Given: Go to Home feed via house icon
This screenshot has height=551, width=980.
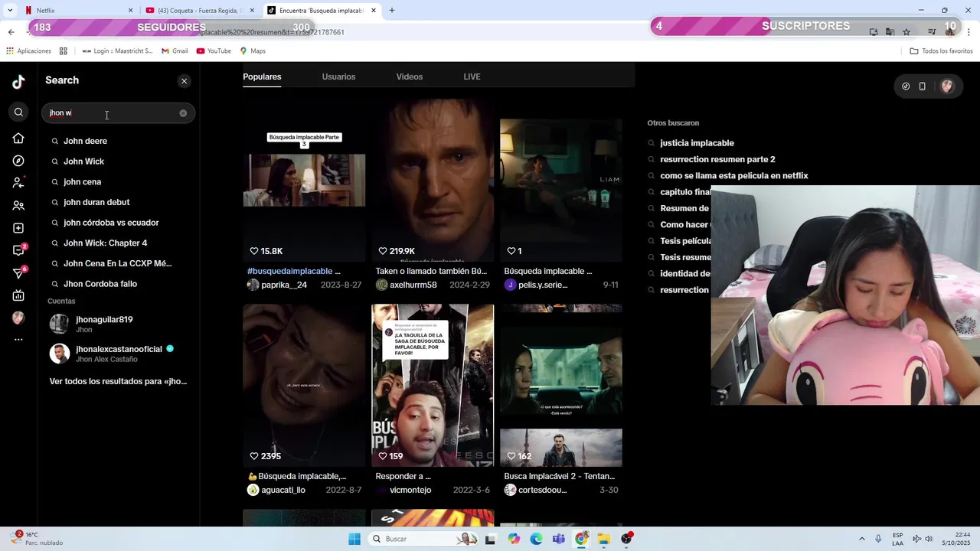Looking at the screenshot, I should (18, 139).
